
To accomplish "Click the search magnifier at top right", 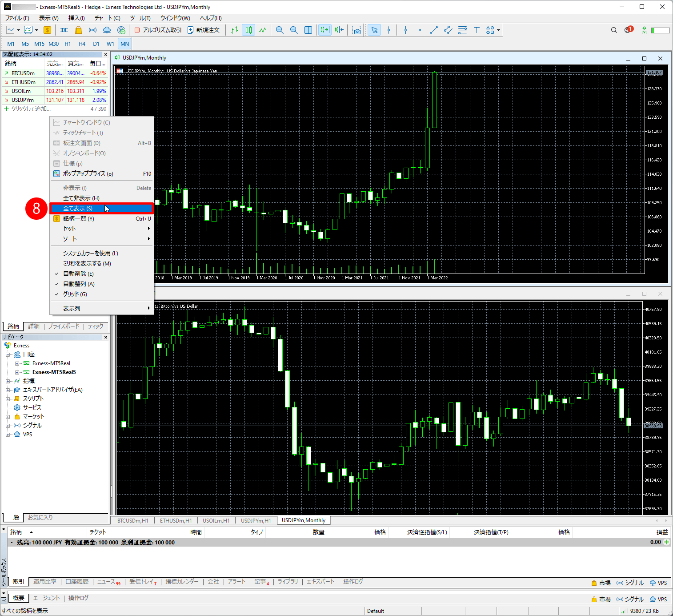I will click(614, 30).
